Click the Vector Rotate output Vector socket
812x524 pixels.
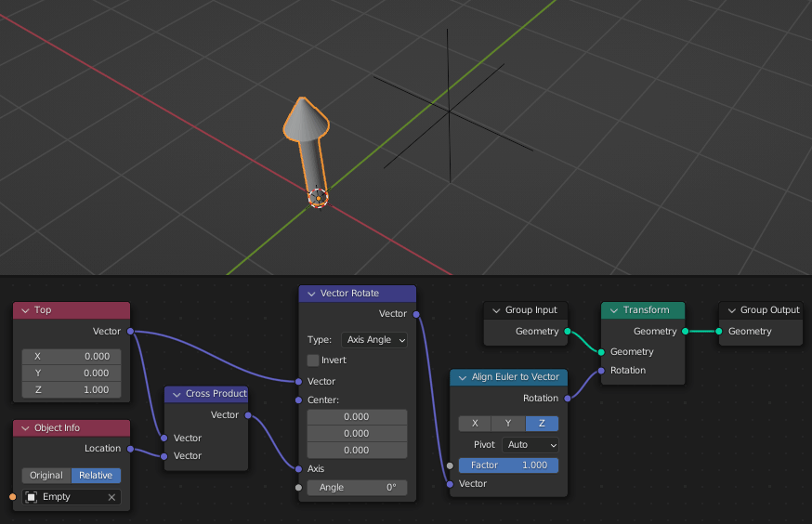tap(416, 314)
